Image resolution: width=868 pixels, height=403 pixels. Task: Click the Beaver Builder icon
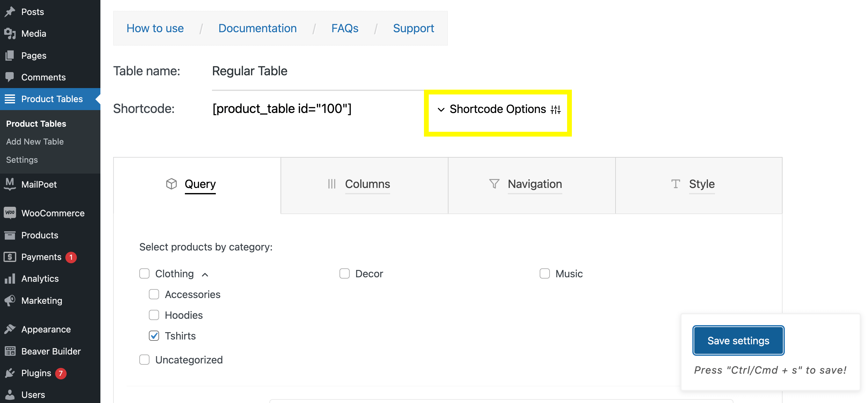point(10,351)
